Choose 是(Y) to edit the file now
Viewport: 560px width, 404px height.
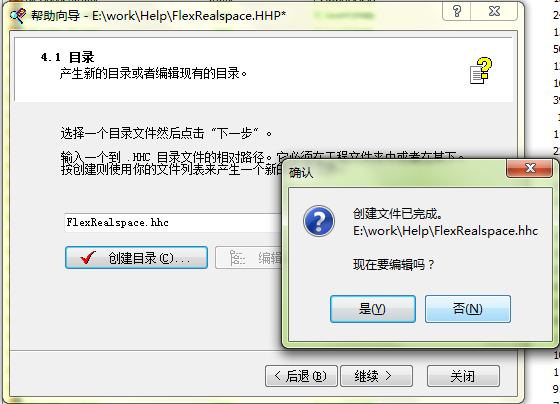point(373,309)
